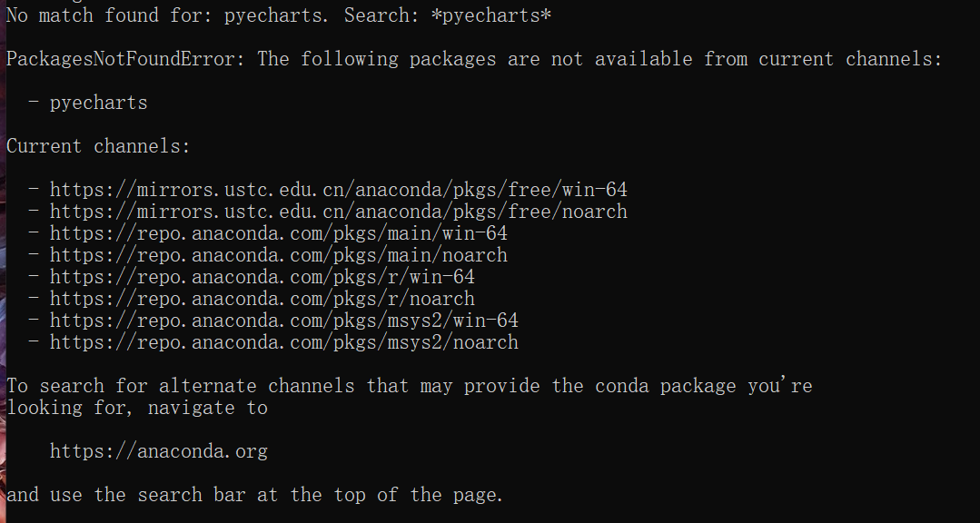The image size is (980, 523).
Task: Click the 'To search for alternate channels' line
Action: tap(182, 386)
